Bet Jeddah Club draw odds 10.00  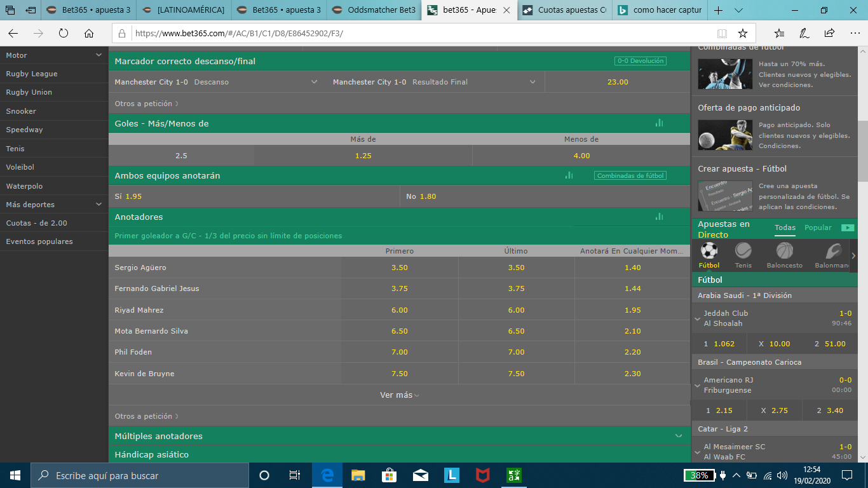(x=774, y=344)
